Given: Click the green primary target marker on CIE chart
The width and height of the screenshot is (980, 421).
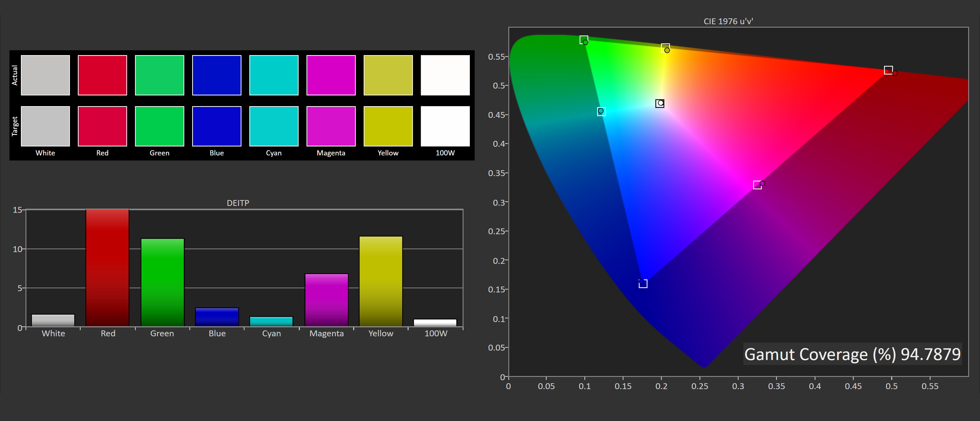Looking at the screenshot, I should tap(584, 40).
